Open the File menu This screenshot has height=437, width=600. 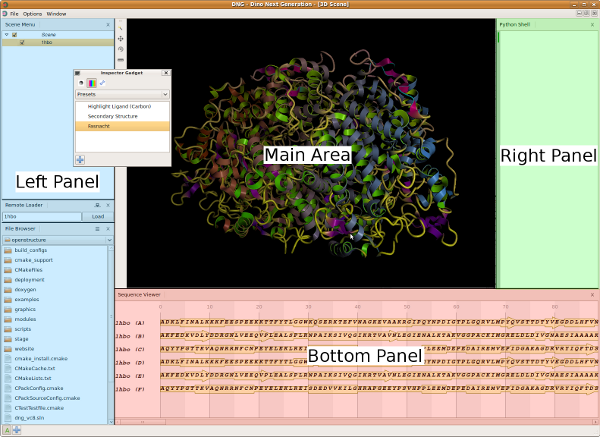coord(15,14)
